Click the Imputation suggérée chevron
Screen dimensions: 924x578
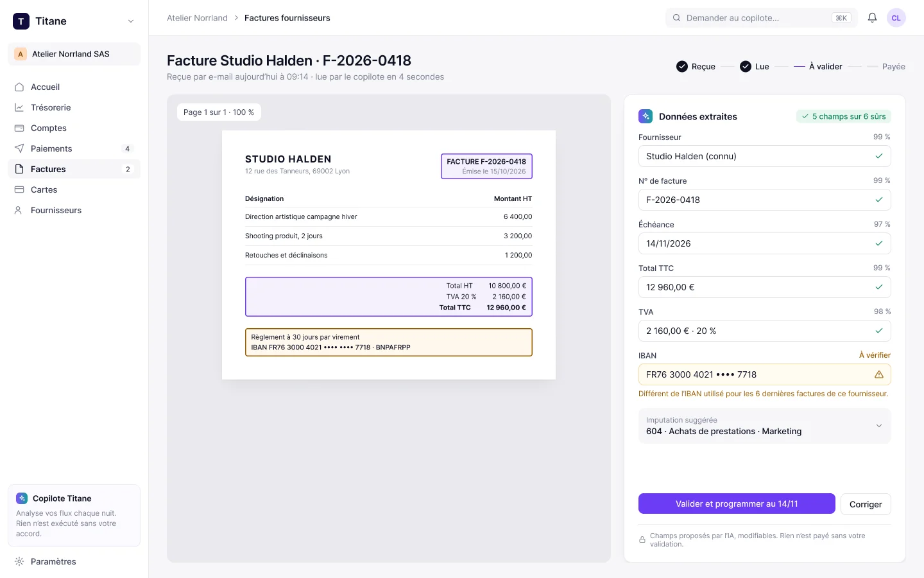pyautogui.click(x=879, y=426)
